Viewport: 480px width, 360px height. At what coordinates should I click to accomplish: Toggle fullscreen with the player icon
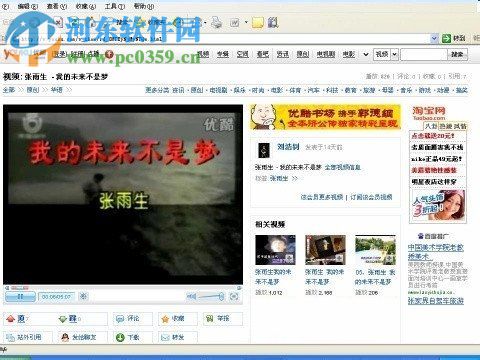234,296
